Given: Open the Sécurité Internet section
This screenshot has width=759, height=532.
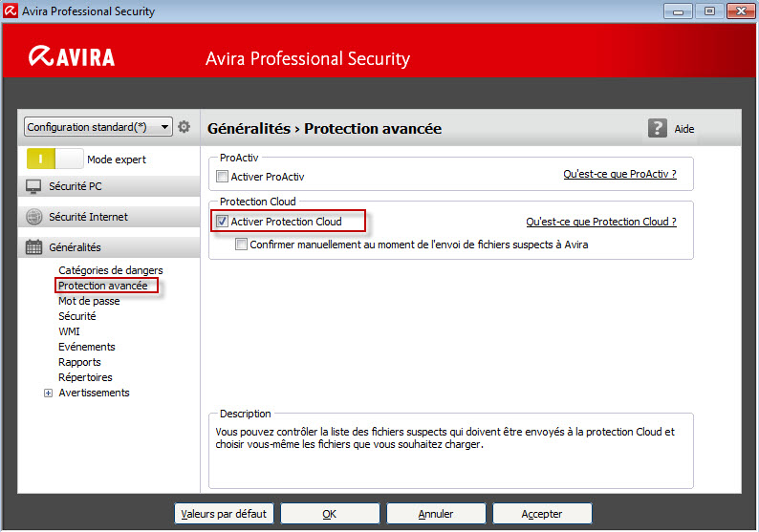Looking at the screenshot, I should tap(109, 217).
